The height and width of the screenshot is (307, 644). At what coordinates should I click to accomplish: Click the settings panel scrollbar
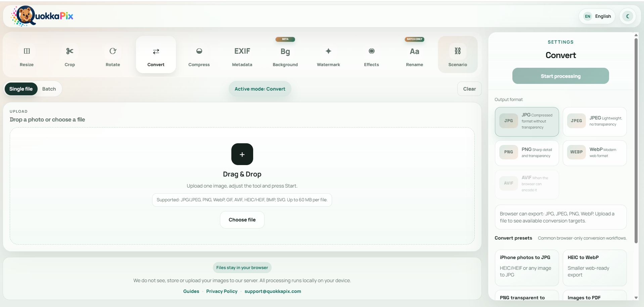(636, 140)
